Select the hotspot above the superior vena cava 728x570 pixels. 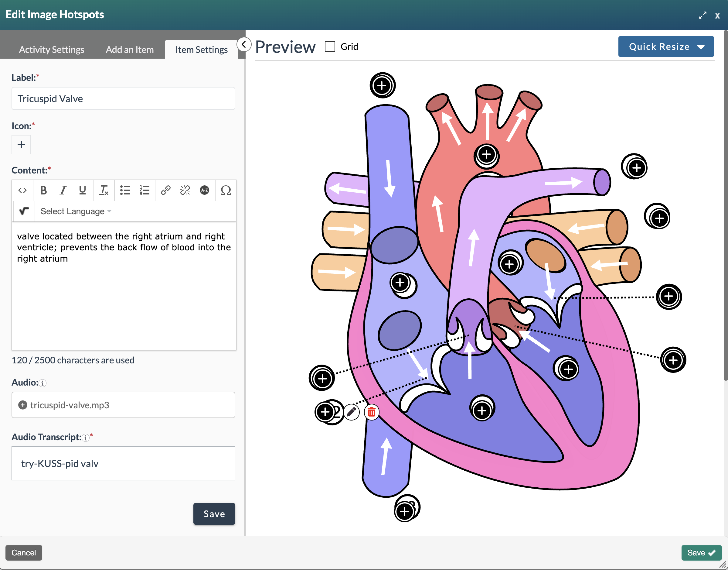382,85
